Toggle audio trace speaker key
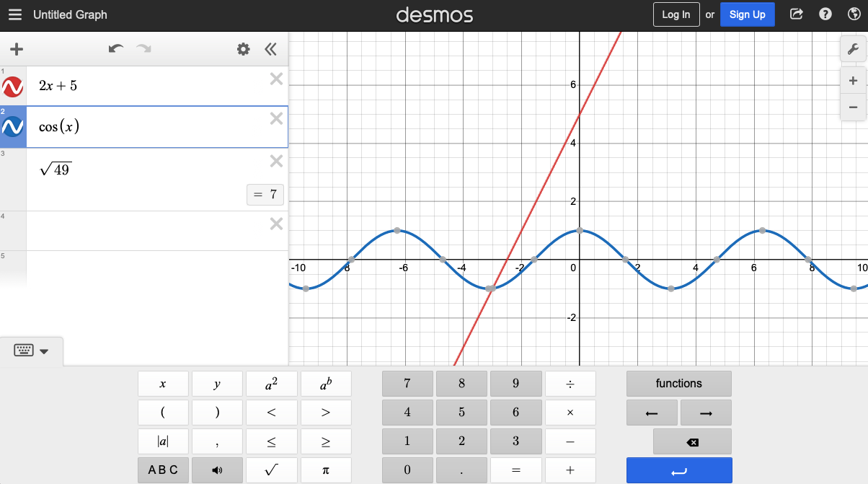868x484 pixels. tap(217, 470)
